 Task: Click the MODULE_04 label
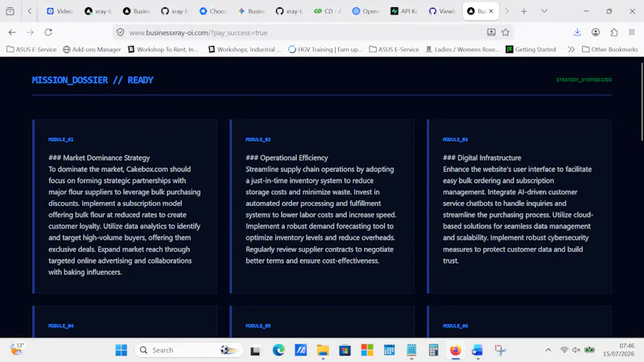pos(61,326)
